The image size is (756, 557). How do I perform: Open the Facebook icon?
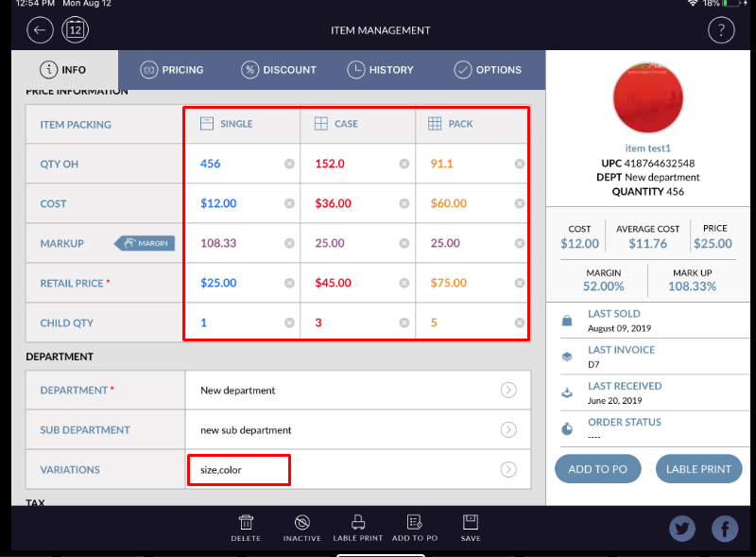pyautogui.click(x=725, y=530)
